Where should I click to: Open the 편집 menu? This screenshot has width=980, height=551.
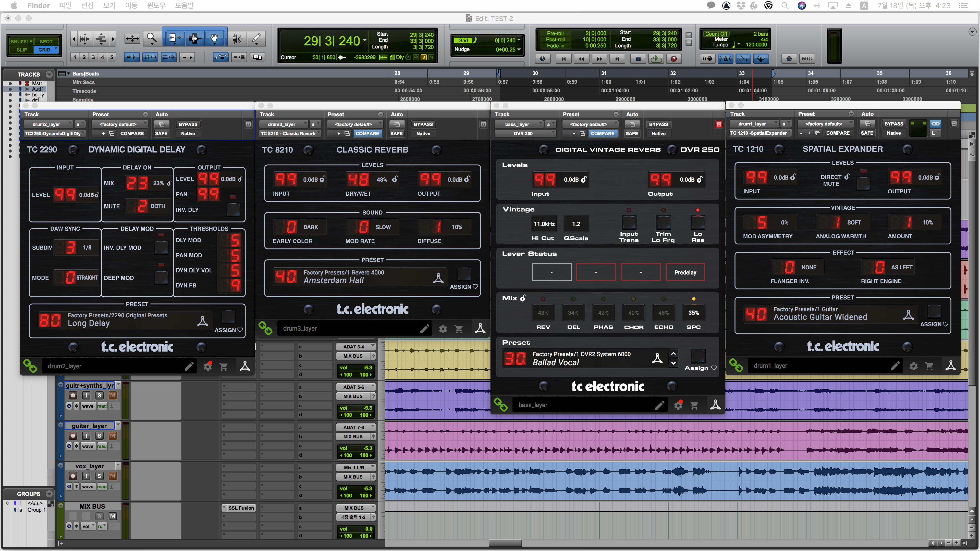[87, 6]
